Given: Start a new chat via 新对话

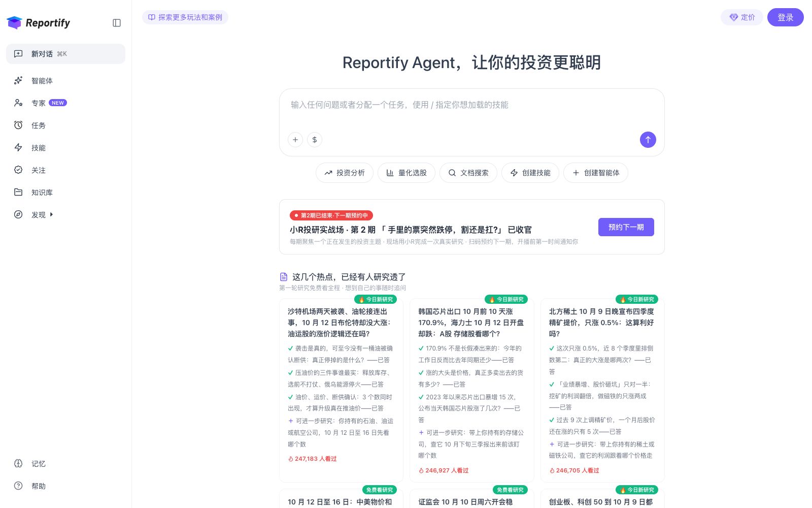Looking at the screenshot, I should [x=65, y=54].
